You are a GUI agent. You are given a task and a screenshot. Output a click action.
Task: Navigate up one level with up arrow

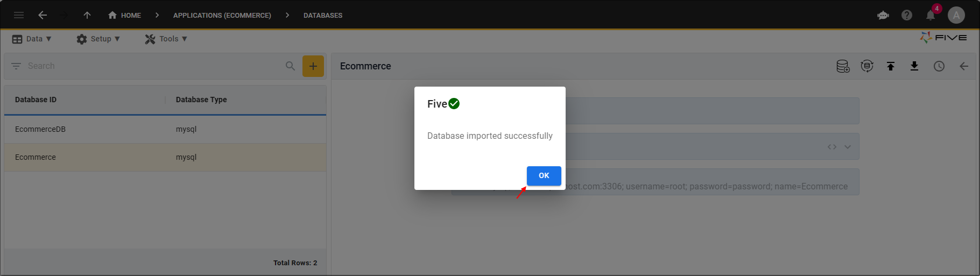point(87,15)
